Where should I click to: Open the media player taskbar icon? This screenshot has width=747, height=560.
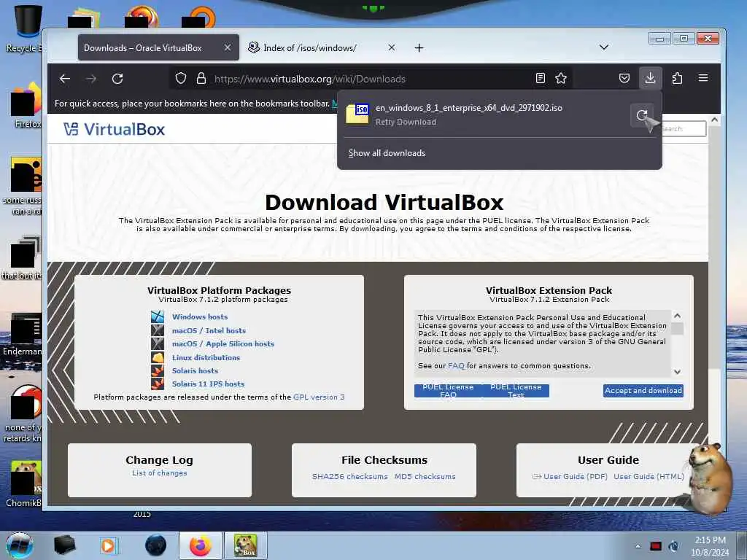(108, 545)
